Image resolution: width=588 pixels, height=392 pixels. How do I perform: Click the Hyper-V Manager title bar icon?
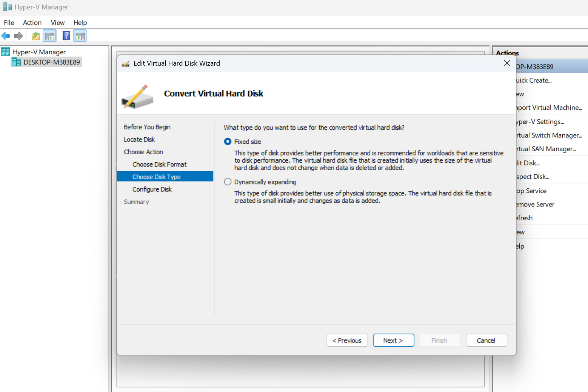[x=7, y=7]
